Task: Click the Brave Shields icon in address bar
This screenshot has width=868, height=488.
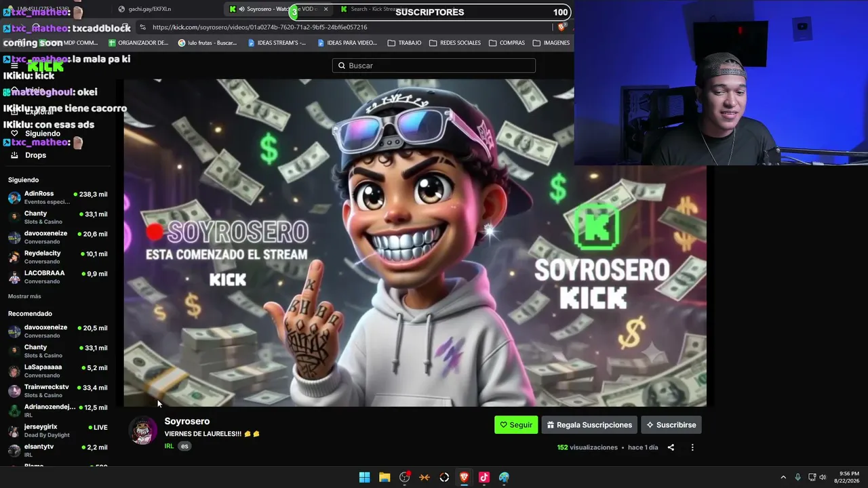Action: coord(561,27)
